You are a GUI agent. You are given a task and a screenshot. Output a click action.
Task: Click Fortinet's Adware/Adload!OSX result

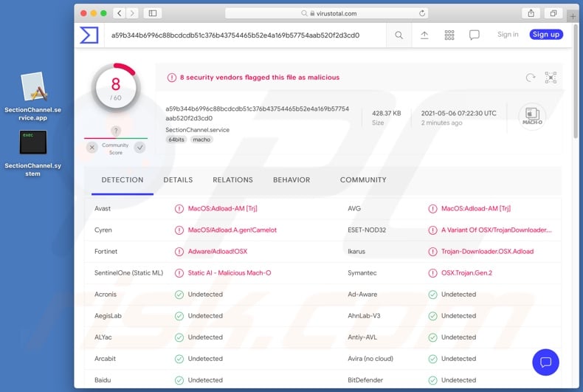click(x=218, y=252)
